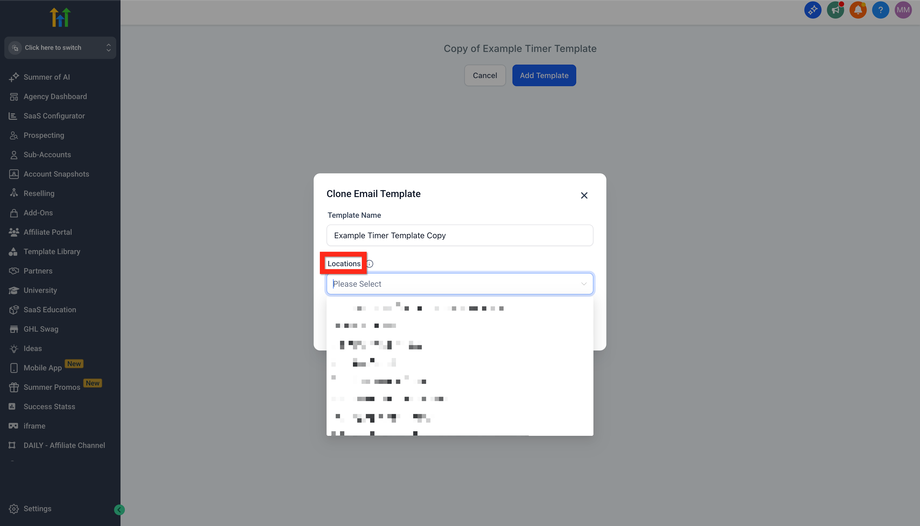Open the MM user avatar menu
This screenshot has width=920, height=526.
pos(903,10)
